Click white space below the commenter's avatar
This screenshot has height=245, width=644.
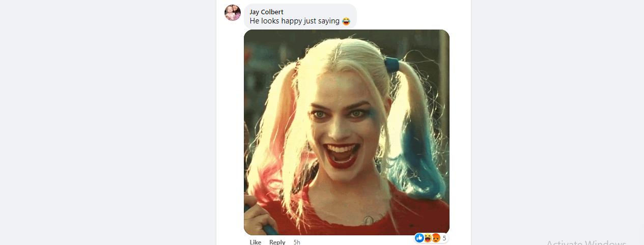(x=233, y=102)
